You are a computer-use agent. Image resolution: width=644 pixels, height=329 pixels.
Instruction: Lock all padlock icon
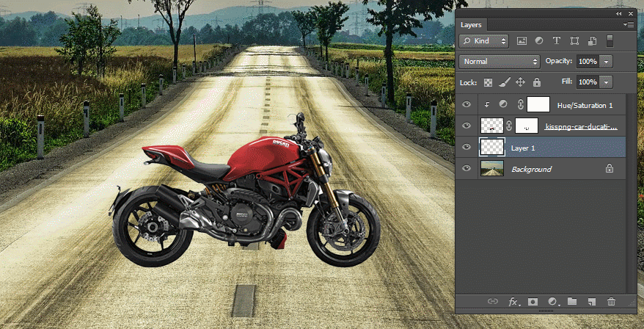click(x=536, y=82)
